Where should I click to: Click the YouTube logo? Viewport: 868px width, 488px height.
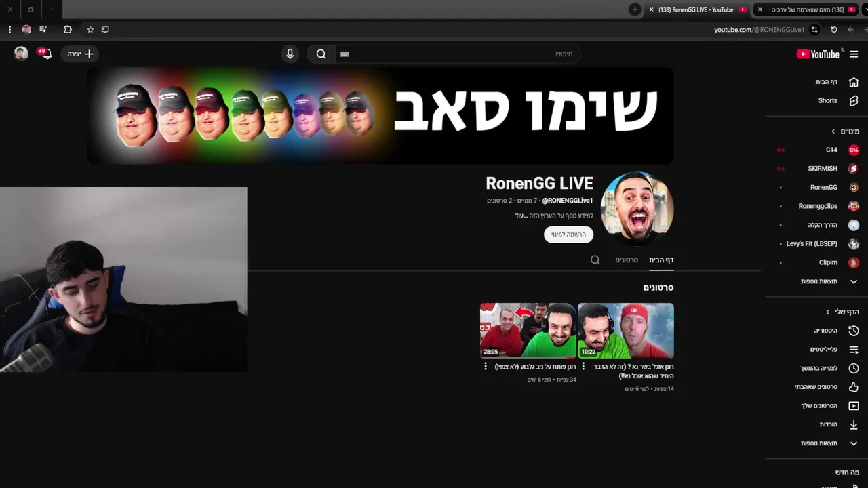point(818,54)
